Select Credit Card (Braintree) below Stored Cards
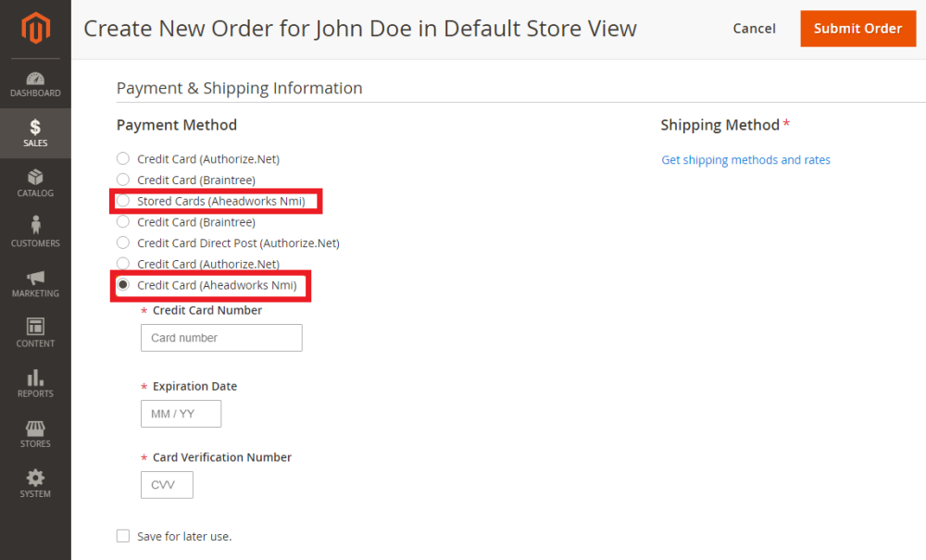 tap(123, 222)
